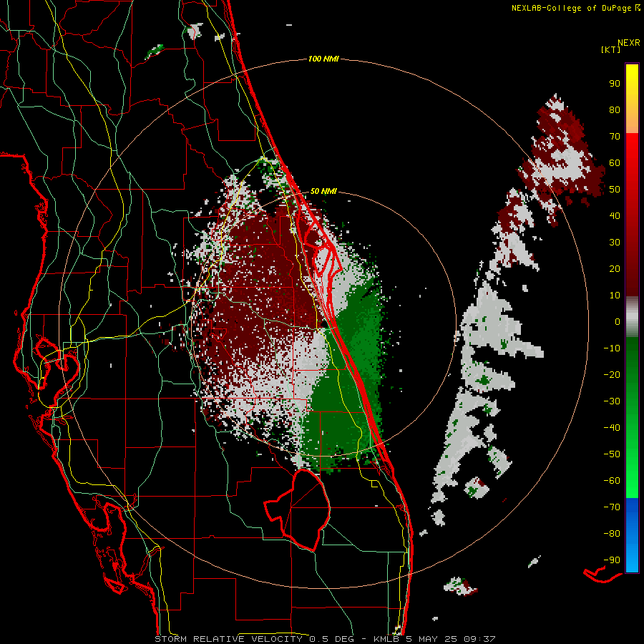Click the STORM RELATIVE VELOCITY caption text

click(228, 639)
